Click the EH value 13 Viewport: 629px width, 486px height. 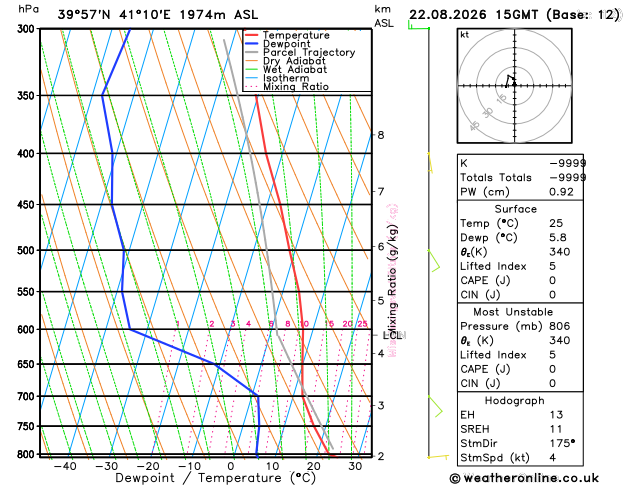pos(556,415)
